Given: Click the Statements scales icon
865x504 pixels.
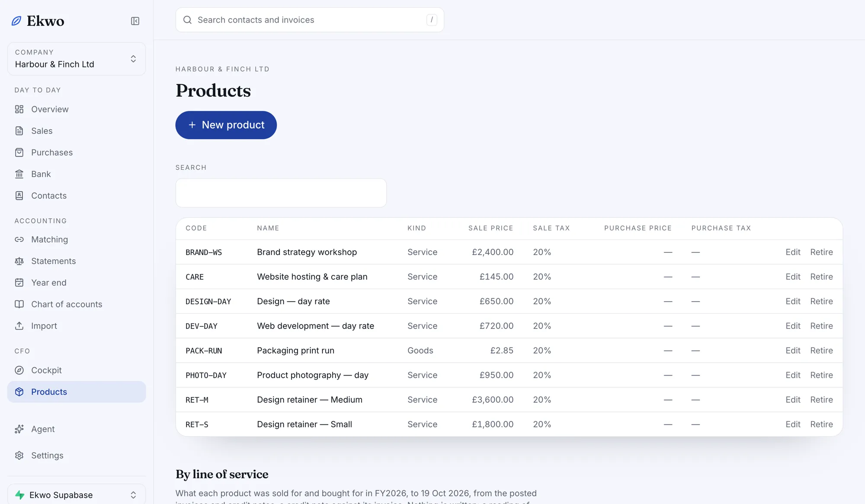Looking at the screenshot, I should point(19,261).
